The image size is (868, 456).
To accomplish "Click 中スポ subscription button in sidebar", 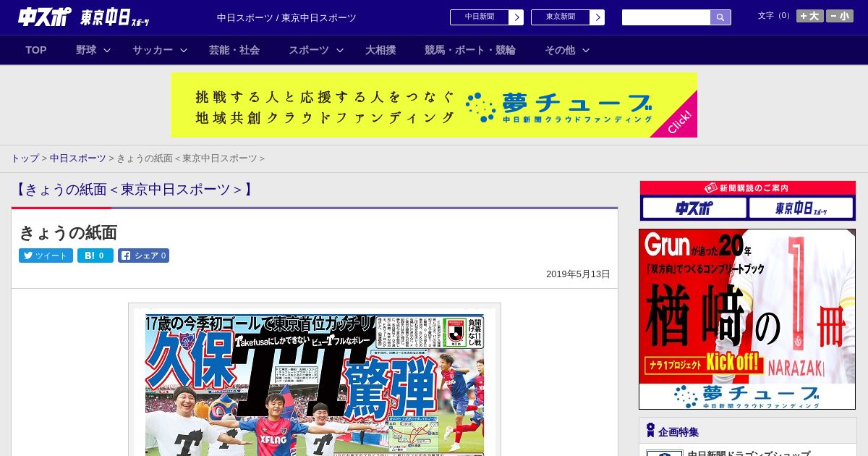I will click(694, 208).
